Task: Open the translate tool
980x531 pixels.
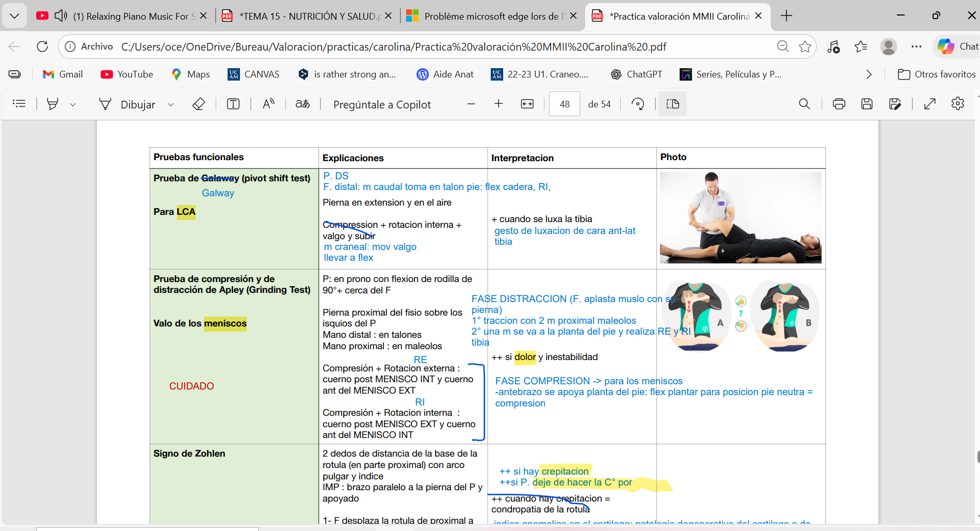Action: (302, 104)
